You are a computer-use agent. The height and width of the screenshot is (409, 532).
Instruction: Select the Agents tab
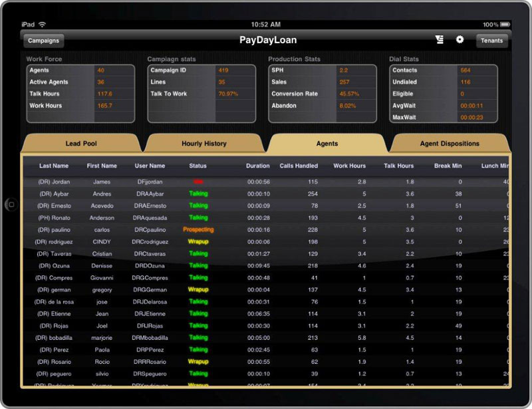coord(327,144)
